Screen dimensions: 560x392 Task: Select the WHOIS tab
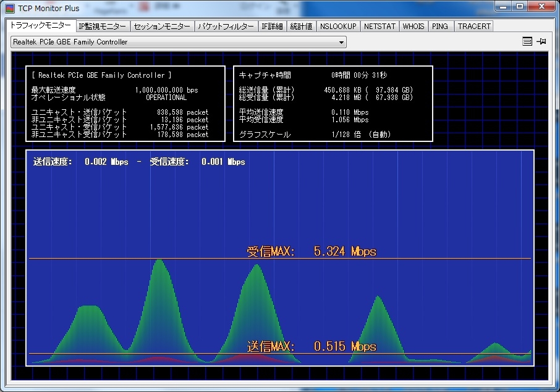click(x=414, y=27)
